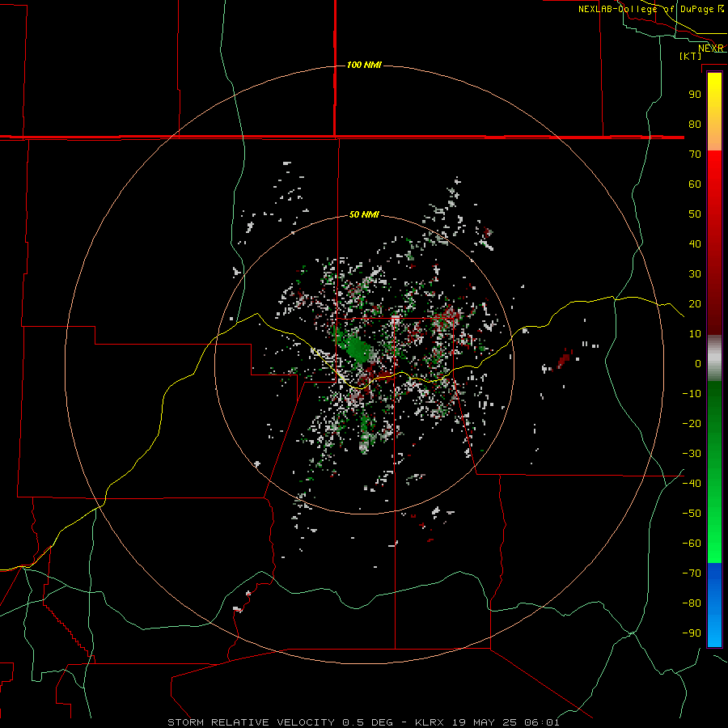Click the "-50" scale label

692,514
